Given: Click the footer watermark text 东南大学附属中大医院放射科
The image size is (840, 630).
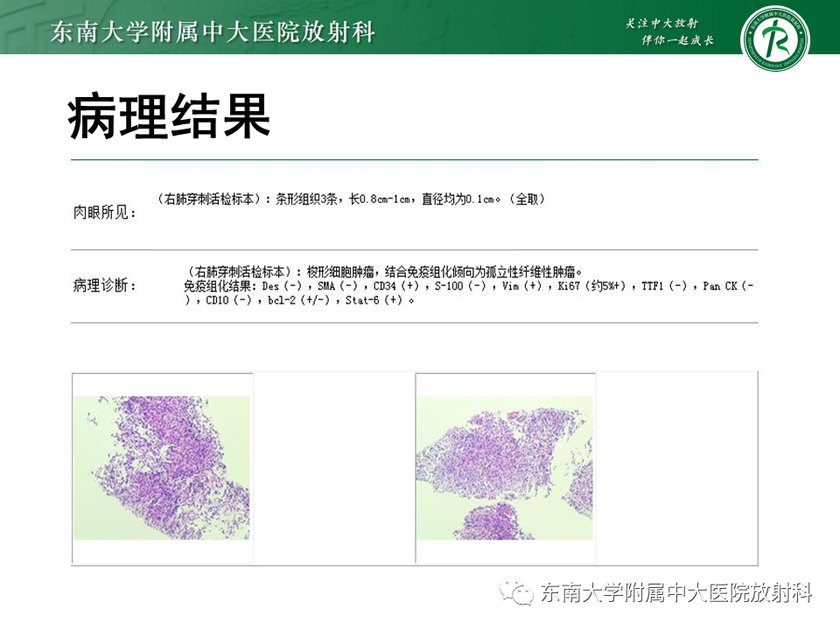Looking at the screenshot, I should [x=676, y=592].
